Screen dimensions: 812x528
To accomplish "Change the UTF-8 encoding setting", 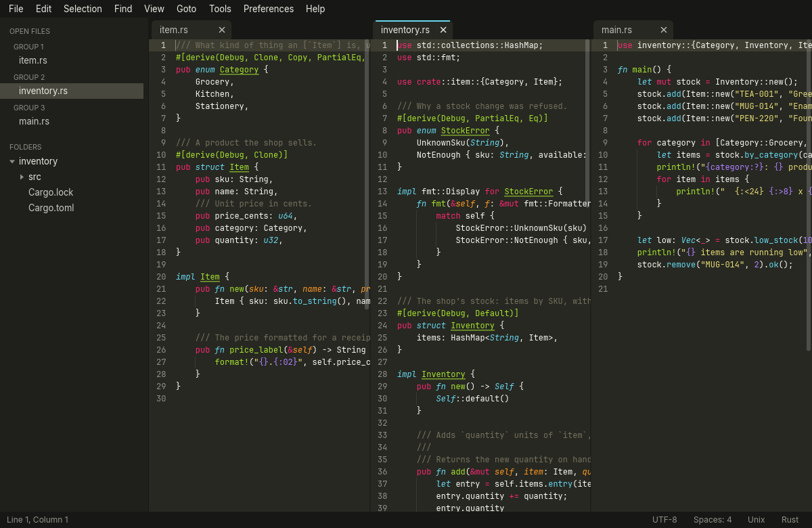I will 664,520.
